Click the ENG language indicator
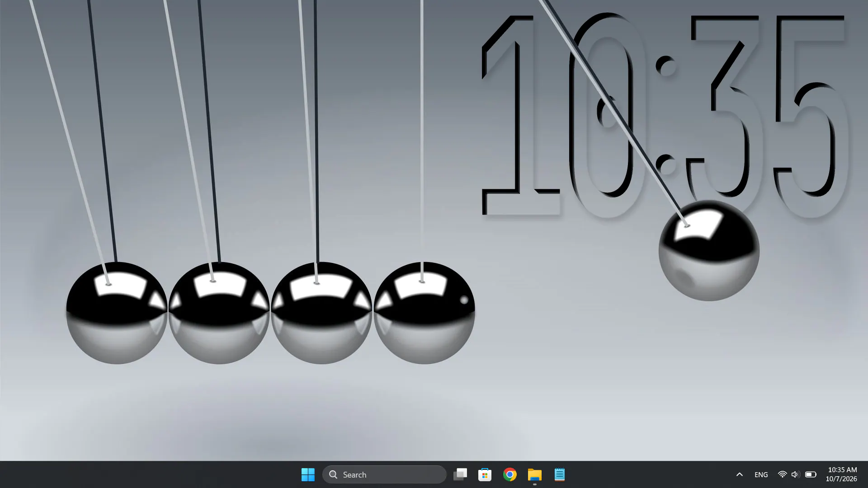 tap(761, 474)
